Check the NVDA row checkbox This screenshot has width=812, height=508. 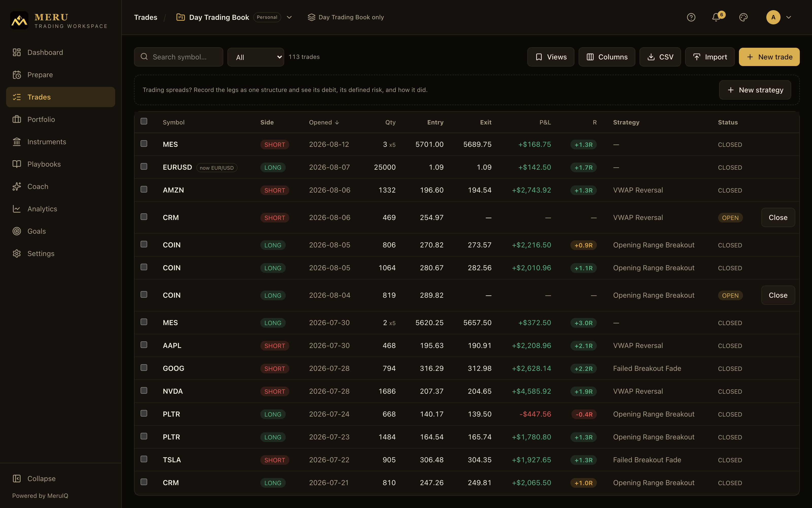click(144, 390)
